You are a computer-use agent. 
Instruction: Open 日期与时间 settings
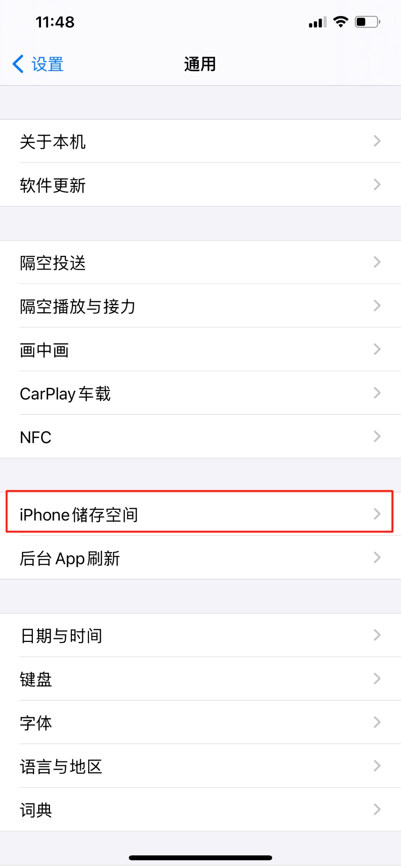(x=200, y=635)
